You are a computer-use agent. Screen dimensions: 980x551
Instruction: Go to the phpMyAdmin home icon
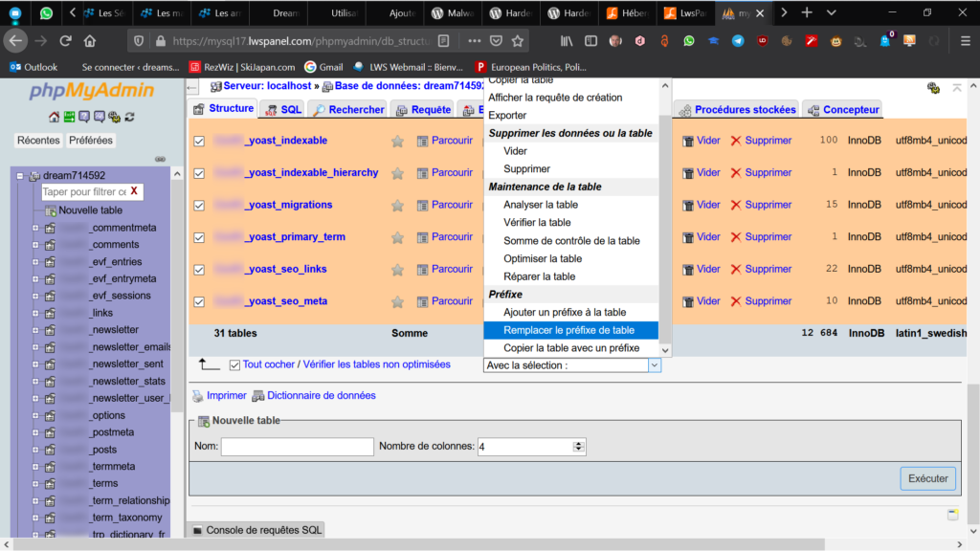55,117
